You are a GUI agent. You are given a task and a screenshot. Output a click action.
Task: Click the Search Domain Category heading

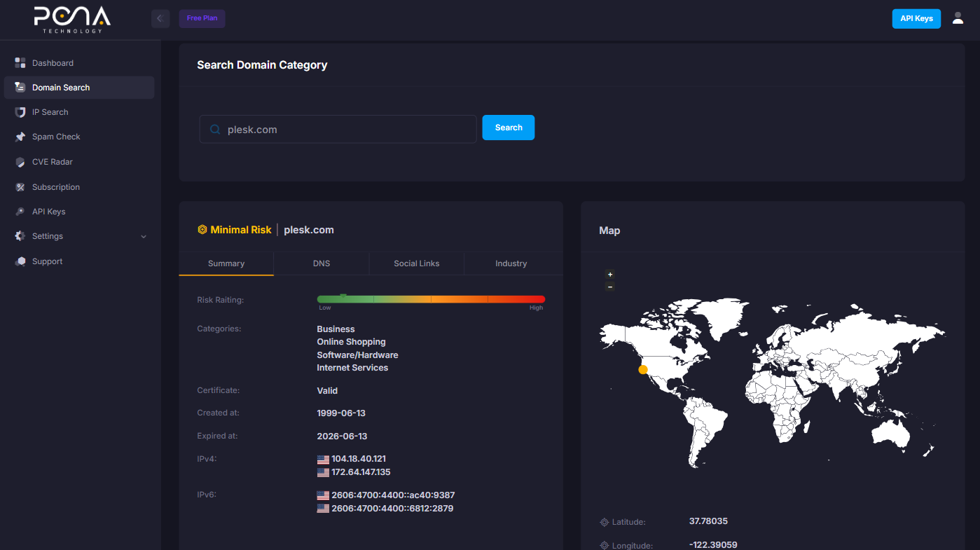pyautogui.click(x=262, y=65)
